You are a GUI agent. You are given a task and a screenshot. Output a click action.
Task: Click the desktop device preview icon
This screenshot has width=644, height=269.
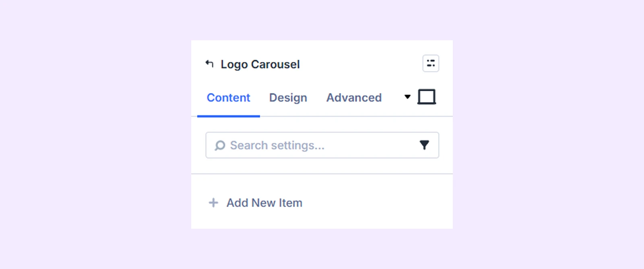click(x=427, y=97)
